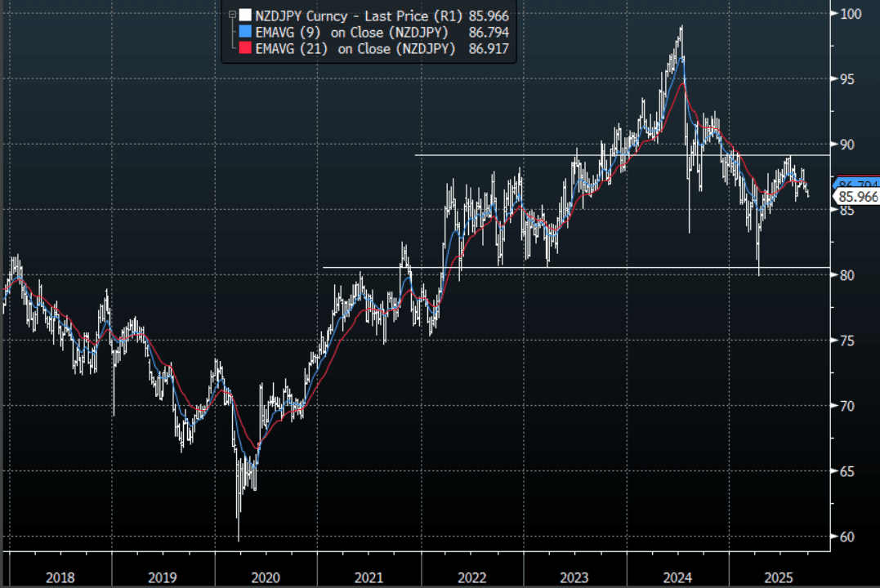
Task: Collapse the legend using the minus box
Action: point(232,16)
